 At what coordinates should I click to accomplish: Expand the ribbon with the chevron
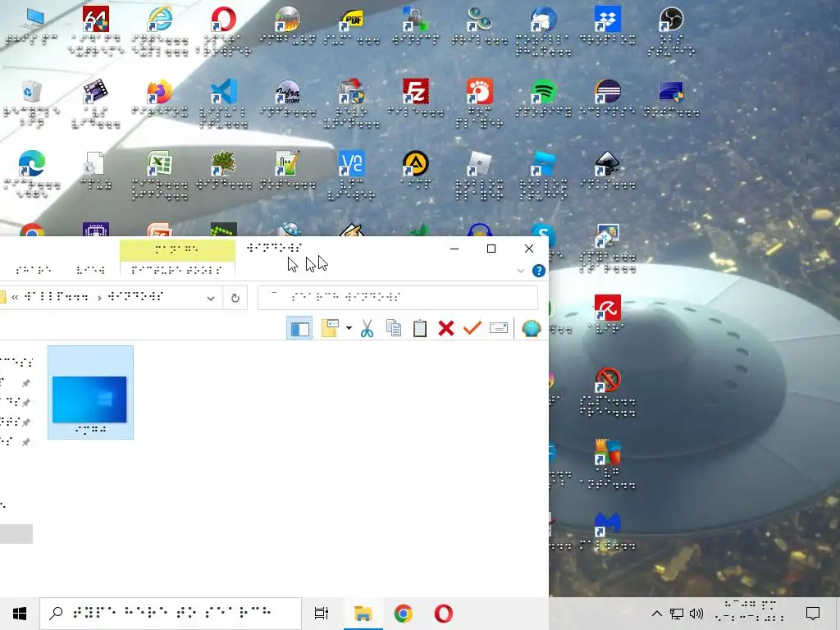click(521, 271)
